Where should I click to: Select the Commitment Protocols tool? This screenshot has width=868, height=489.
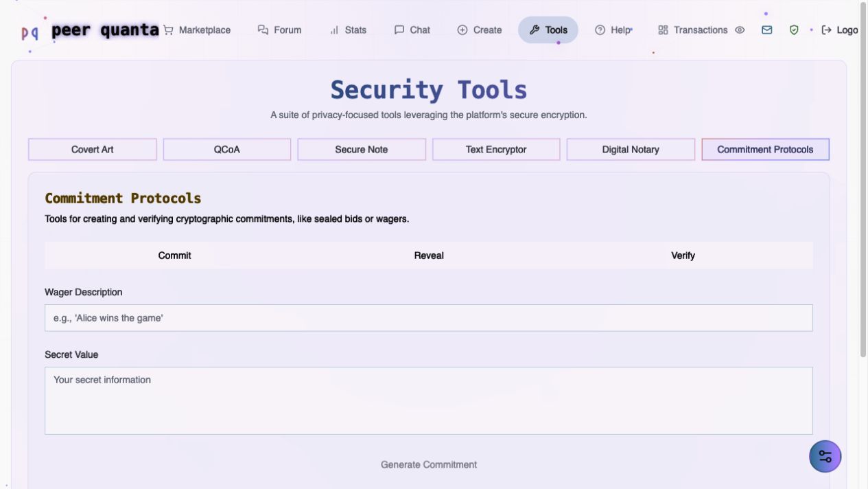pyautogui.click(x=765, y=150)
